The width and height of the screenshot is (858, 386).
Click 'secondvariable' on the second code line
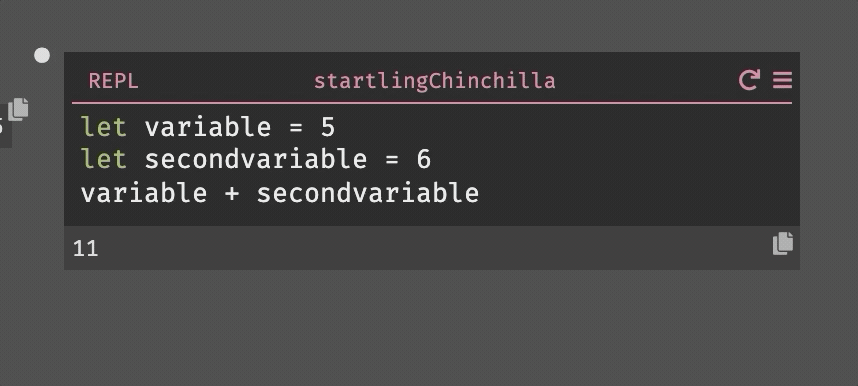(256, 160)
